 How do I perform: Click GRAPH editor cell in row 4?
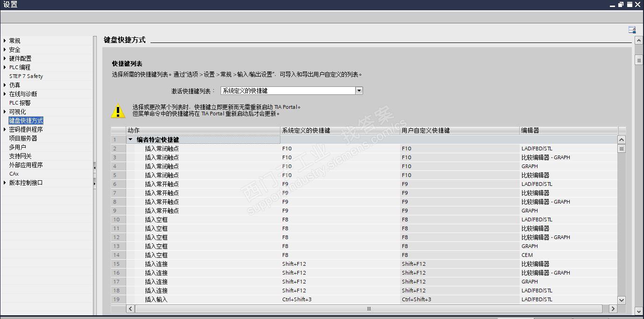point(568,166)
